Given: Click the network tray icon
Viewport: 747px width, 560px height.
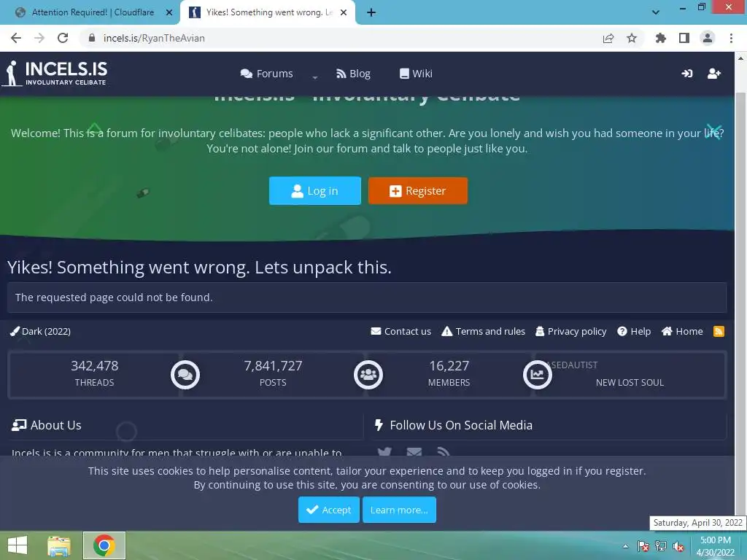Looking at the screenshot, I should (x=661, y=546).
